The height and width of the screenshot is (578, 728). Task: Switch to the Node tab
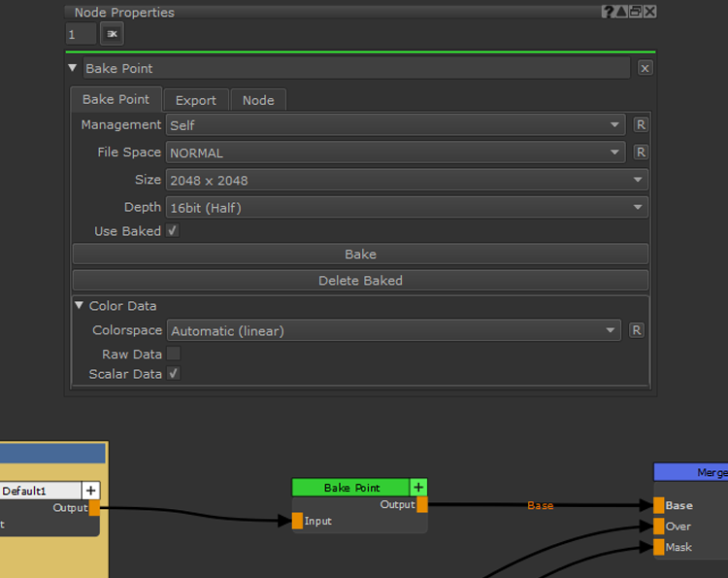click(x=258, y=100)
